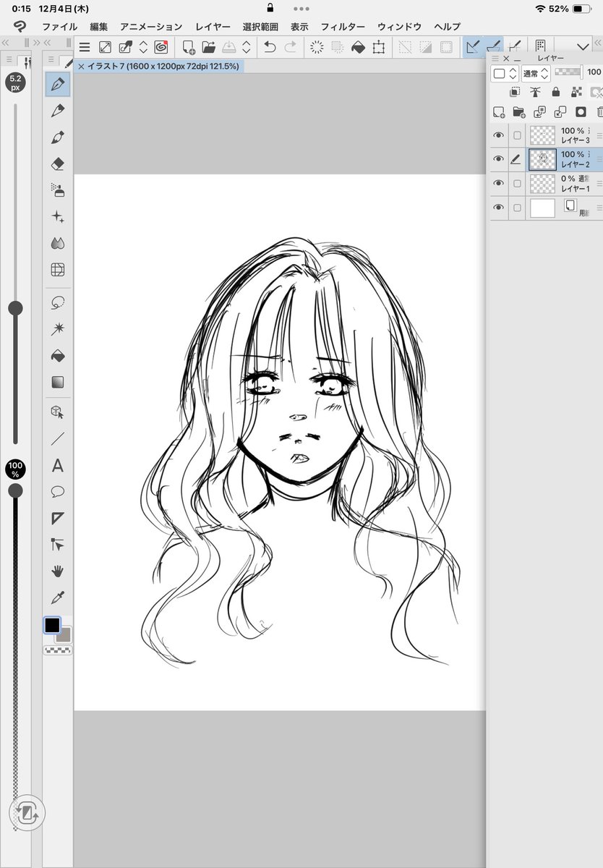603x868 pixels.
Task: Open layer color dropdown in Layer panel
Action: (504, 73)
